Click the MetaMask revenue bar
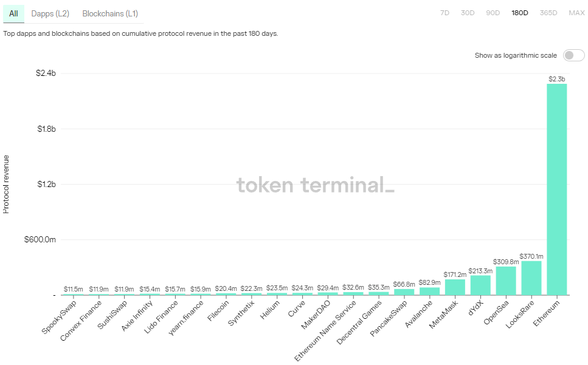The height and width of the screenshot is (365, 588). click(x=455, y=287)
